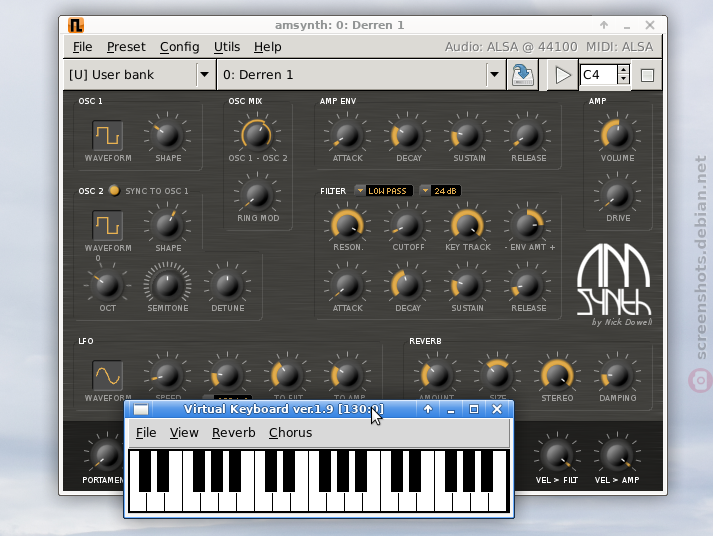Click the Amp Env Decay knob

[x=407, y=135]
